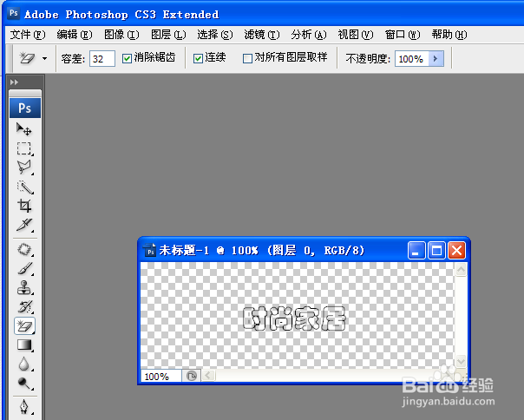Select the Polygonal Lasso tool

click(24, 167)
